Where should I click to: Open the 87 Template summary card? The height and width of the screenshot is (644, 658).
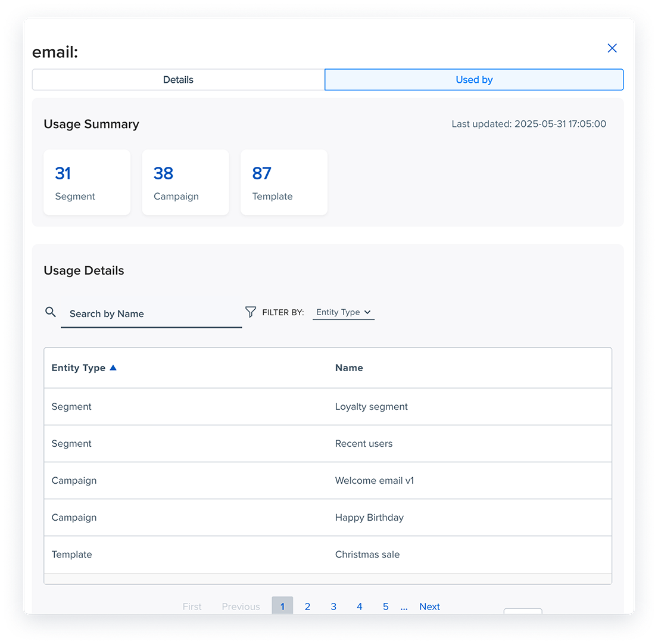(284, 183)
